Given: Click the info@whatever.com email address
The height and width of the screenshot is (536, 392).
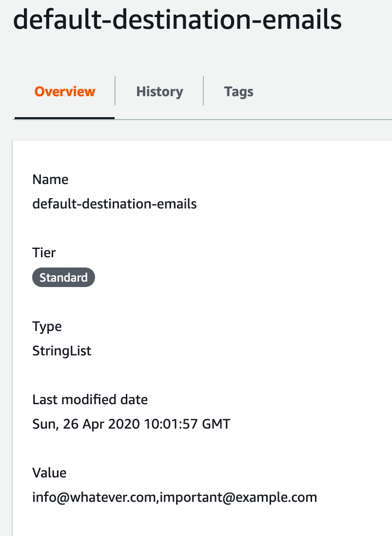Looking at the screenshot, I should coord(95,497).
